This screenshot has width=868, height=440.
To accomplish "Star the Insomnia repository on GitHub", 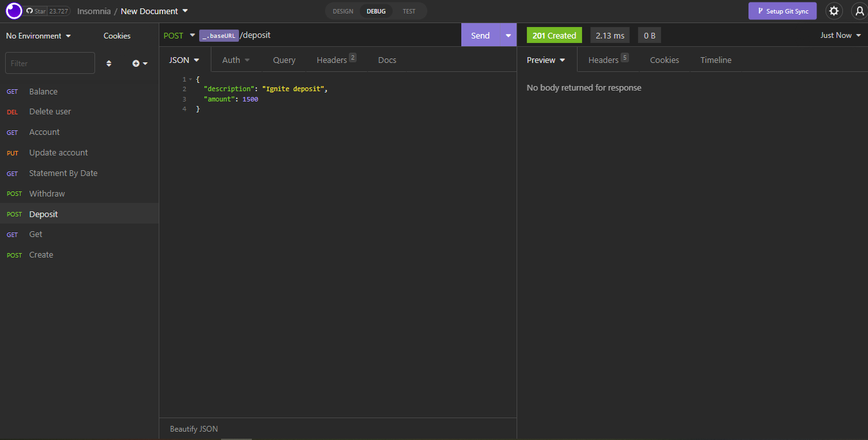I will point(39,11).
